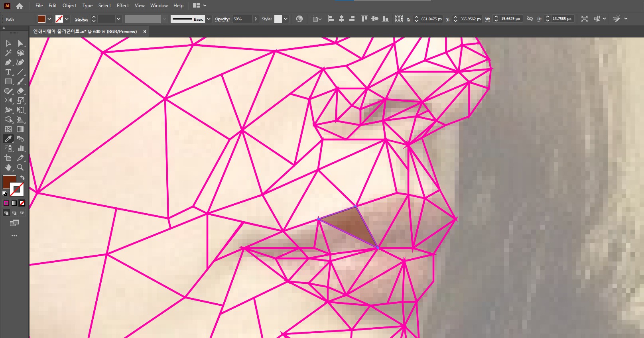
Task: Select the Perspective Grid tool
Action: (x=20, y=120)
